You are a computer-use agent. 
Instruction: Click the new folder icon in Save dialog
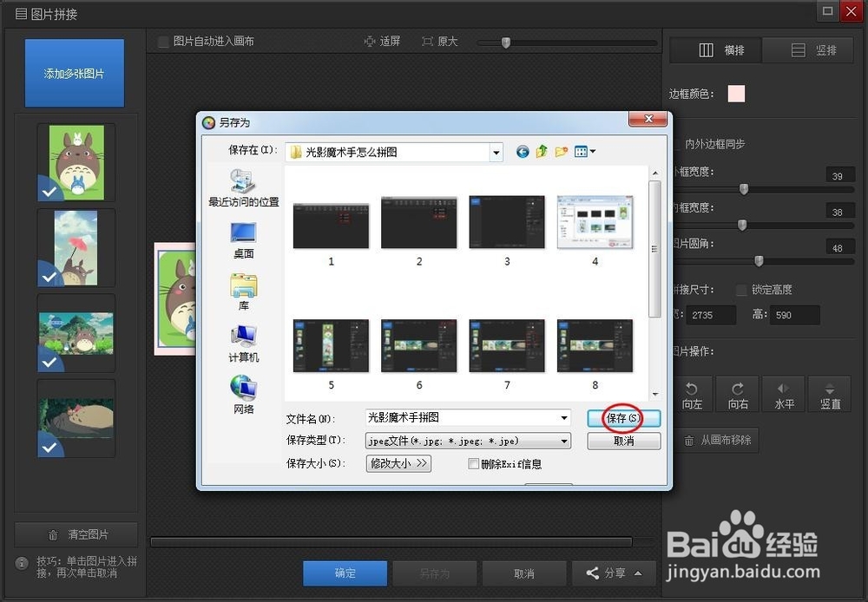point(562,151)
